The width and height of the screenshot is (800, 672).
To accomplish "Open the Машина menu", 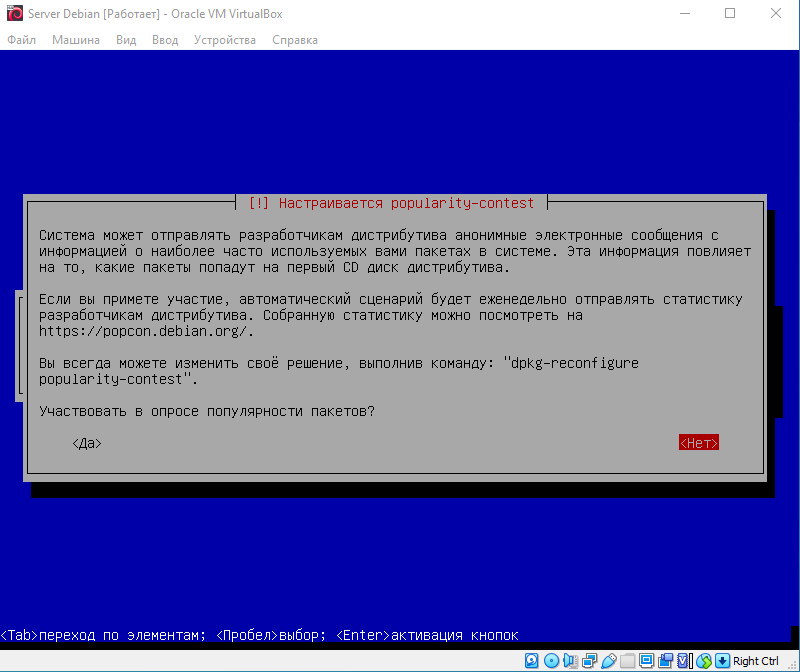I will [x=75, y=40].
